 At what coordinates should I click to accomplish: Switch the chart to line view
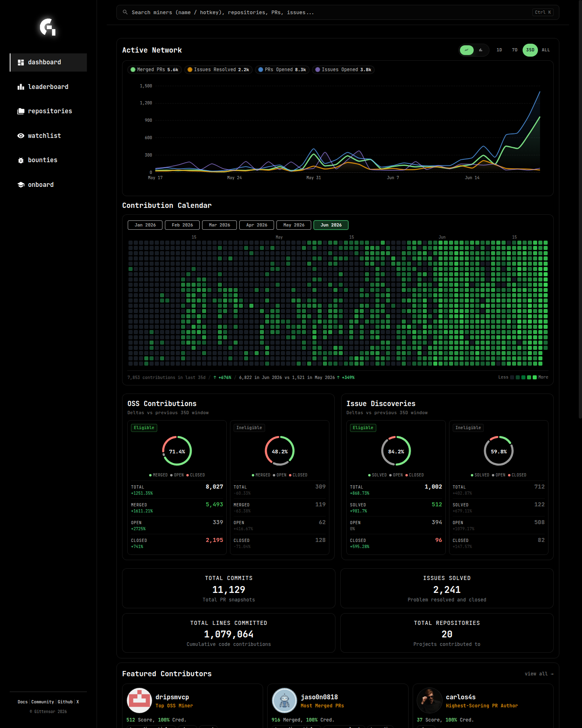pyautogui.click(x=467, y=50)
